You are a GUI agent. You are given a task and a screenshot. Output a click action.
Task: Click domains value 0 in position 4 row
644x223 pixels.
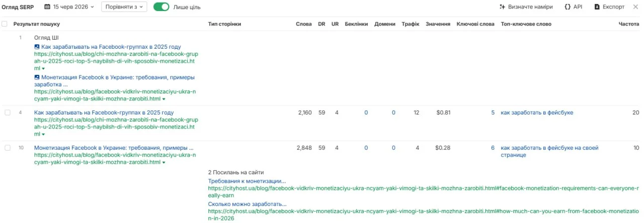click(393, 113)
